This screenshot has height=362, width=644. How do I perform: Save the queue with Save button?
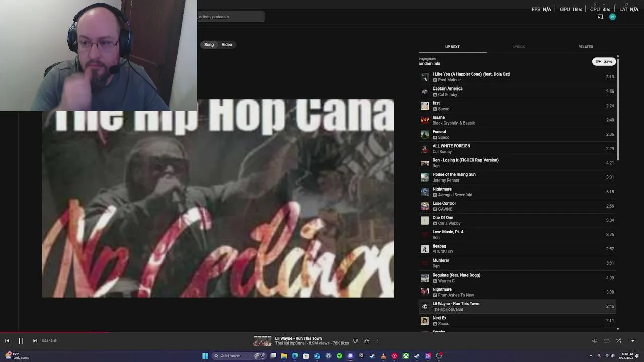click(x=604, y=61)
